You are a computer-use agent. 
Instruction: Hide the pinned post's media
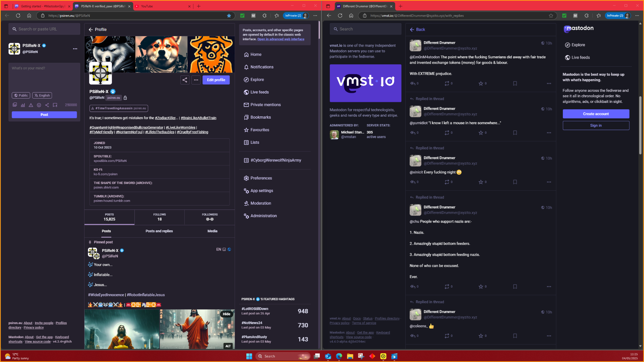pos(226,314)
